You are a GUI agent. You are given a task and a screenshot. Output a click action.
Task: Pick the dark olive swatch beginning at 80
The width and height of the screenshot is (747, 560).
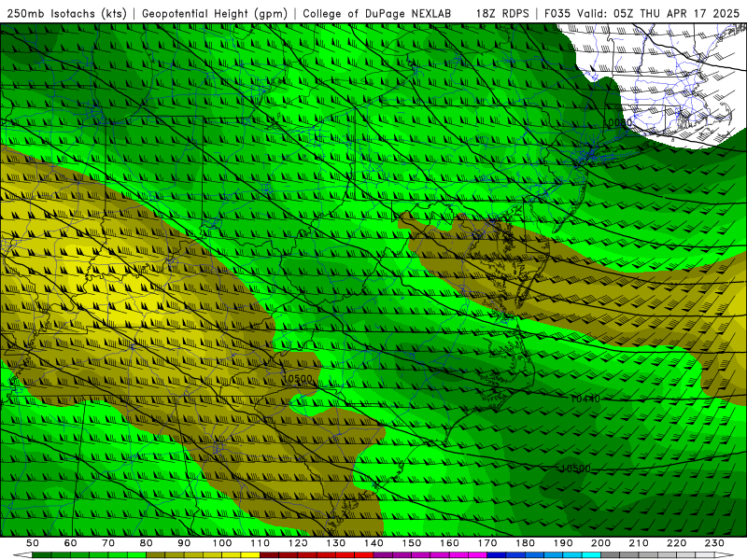(x=155, y=555)
